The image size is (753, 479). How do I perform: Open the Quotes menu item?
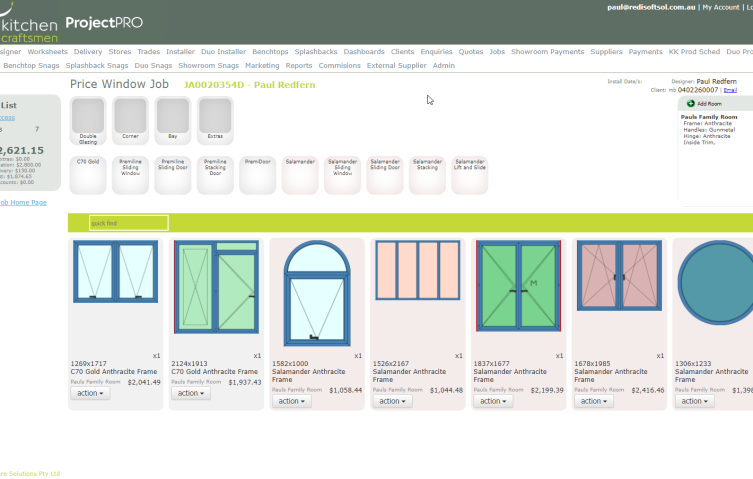pos(471,51)
